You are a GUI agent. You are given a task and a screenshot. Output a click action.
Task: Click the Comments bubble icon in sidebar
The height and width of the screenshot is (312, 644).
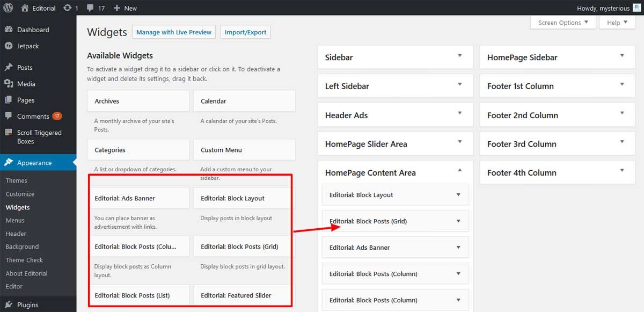point(9,117)
